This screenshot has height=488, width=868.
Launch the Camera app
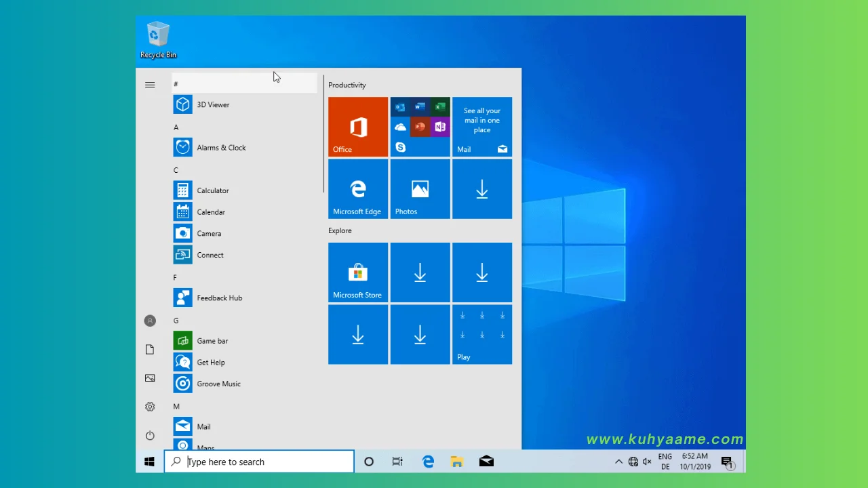[244, 234]
